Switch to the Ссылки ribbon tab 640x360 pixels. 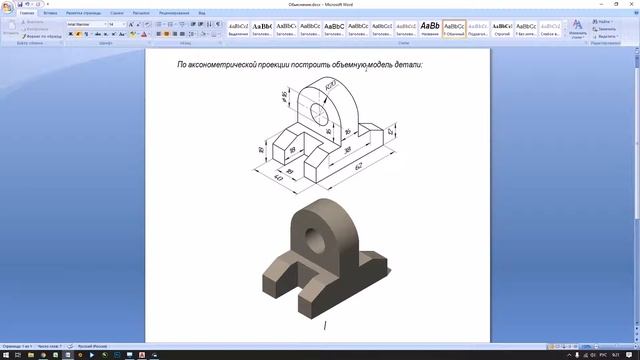coord(117,13)
